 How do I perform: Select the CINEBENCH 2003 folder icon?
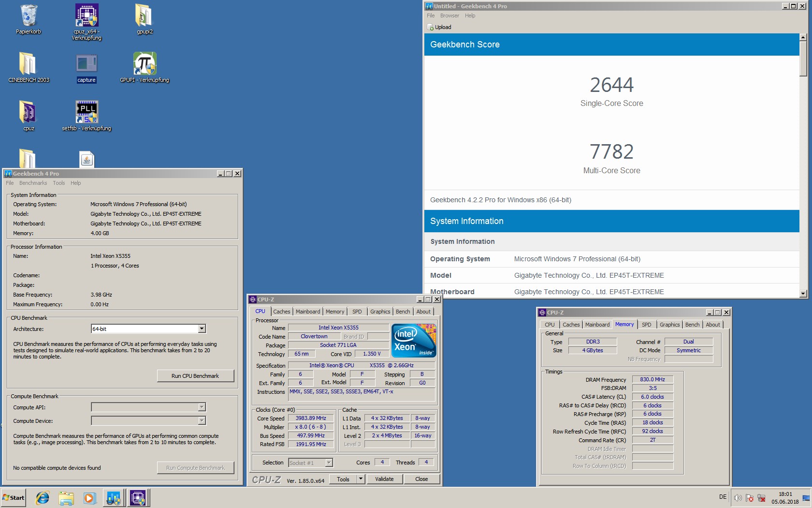[29, 68]
